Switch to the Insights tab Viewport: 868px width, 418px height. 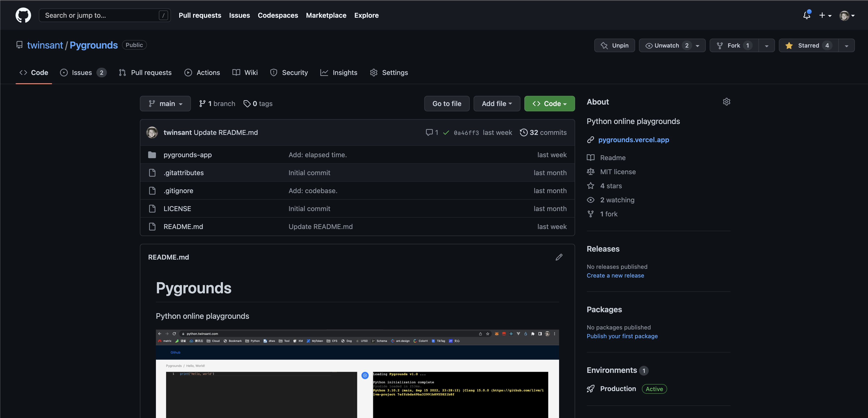click(x=339, y=72)
